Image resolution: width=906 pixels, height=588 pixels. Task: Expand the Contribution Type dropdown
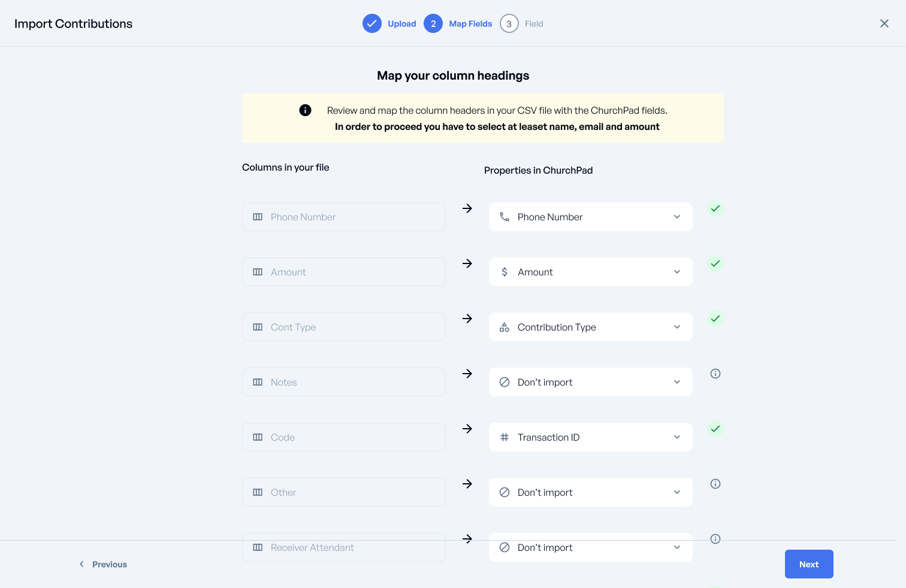coord(590,327)
